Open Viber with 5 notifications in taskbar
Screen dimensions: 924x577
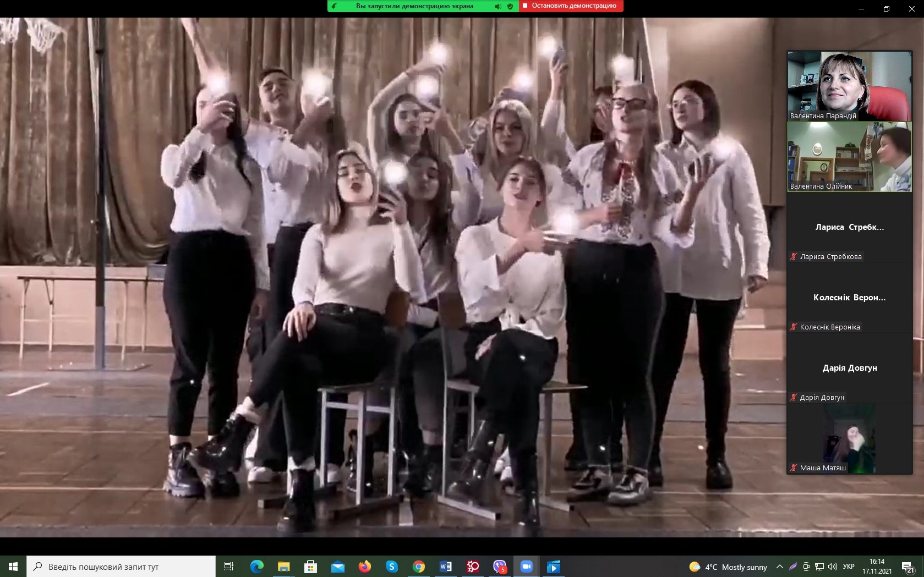click(500, 567)
